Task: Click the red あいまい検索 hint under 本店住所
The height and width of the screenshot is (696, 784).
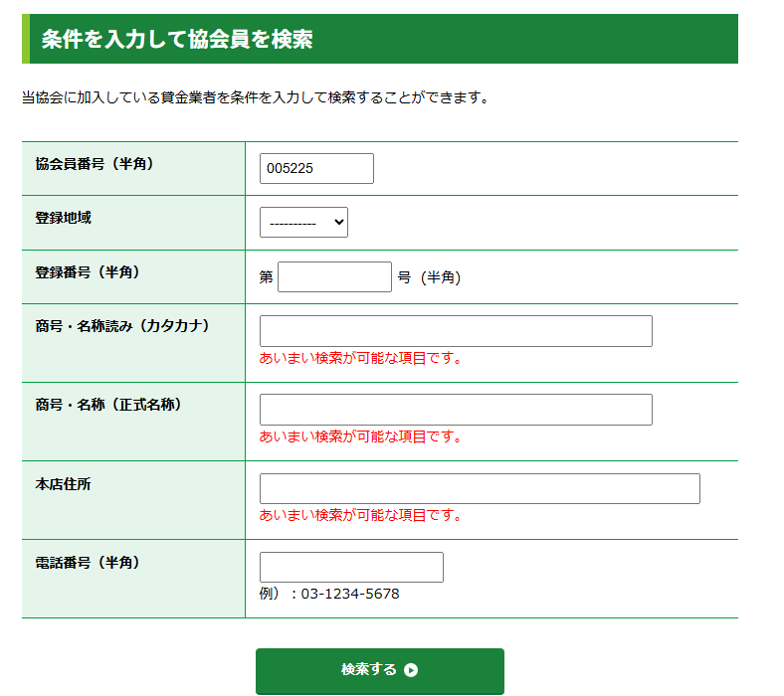Action: [360, 515]
